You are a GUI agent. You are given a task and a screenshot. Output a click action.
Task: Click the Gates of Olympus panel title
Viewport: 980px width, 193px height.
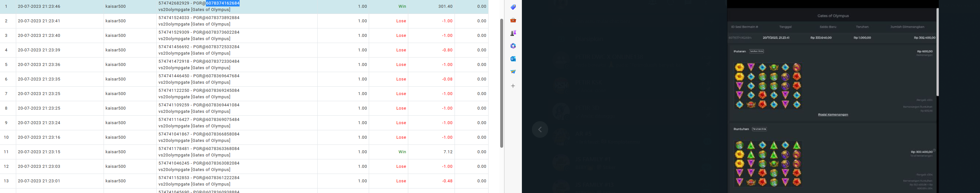[x=833, y=16]
